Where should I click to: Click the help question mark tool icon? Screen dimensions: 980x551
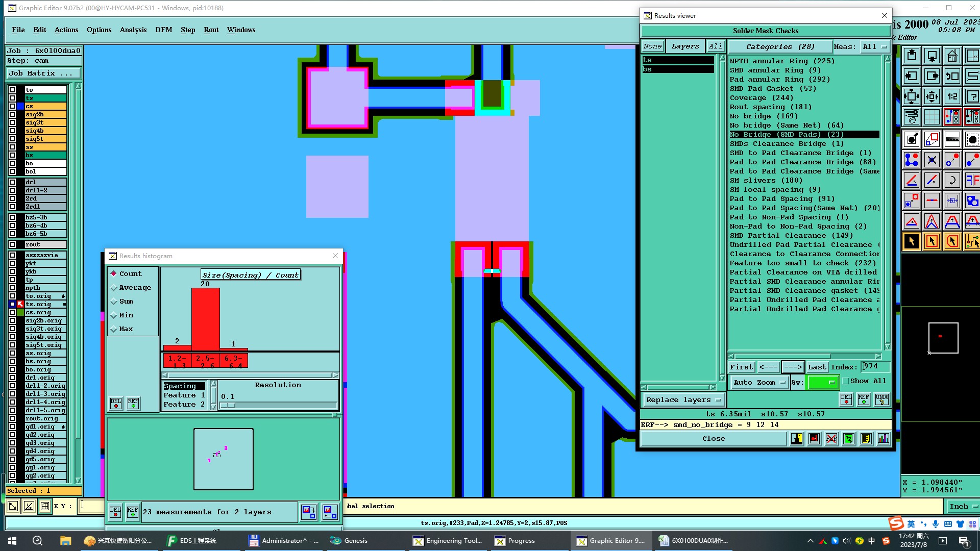tap(972, 96)
